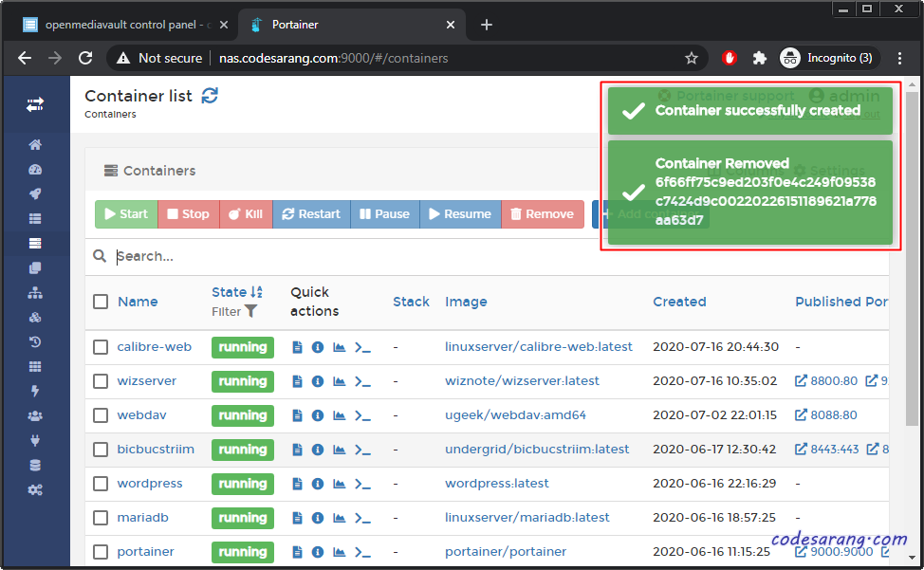Dismiss the Container successfully created notification
Viewport: 924px width, 570px height.
(x=750, y=111)
